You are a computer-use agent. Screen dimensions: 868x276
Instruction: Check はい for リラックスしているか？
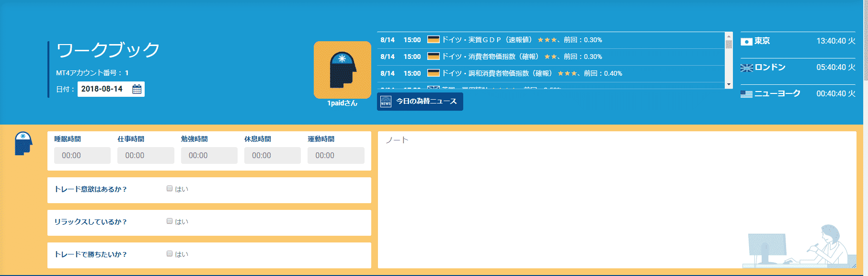point(170,221)
